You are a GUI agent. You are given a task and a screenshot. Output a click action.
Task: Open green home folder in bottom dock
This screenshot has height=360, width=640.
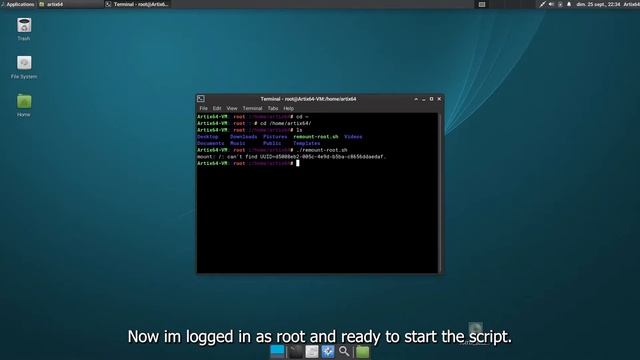click(362, 351)
